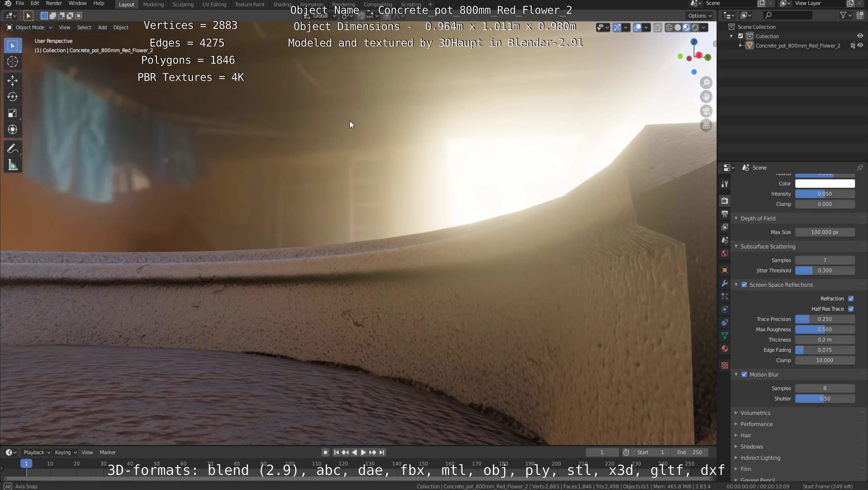Open the Object Mode dropdown
The width and height of the screenshot is (868, 490).
point(29,27)
